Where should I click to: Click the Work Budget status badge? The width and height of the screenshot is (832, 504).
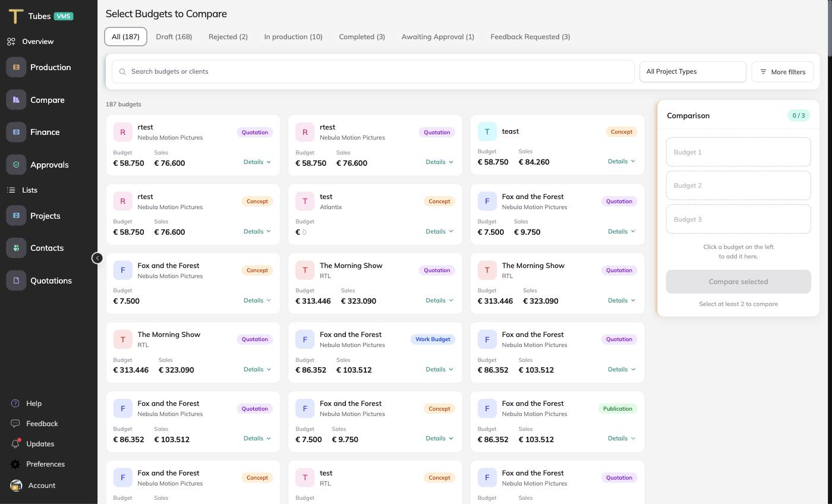click(433, 339)
